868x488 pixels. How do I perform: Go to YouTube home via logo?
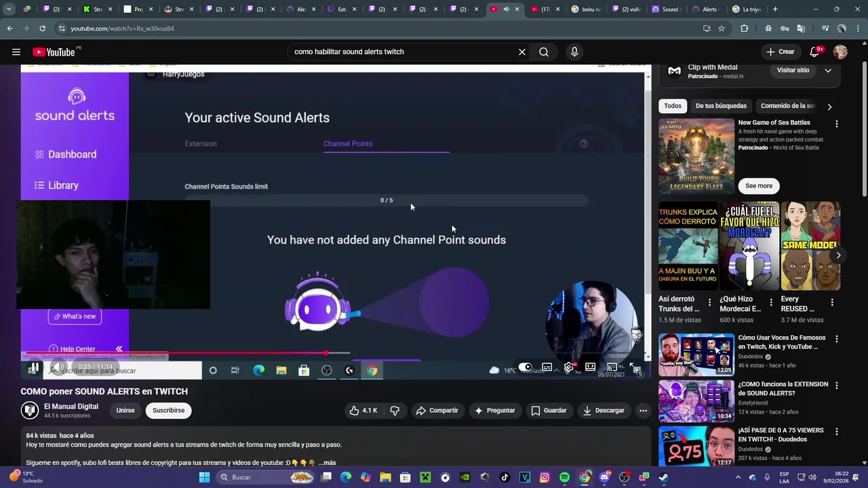[54, 52]
